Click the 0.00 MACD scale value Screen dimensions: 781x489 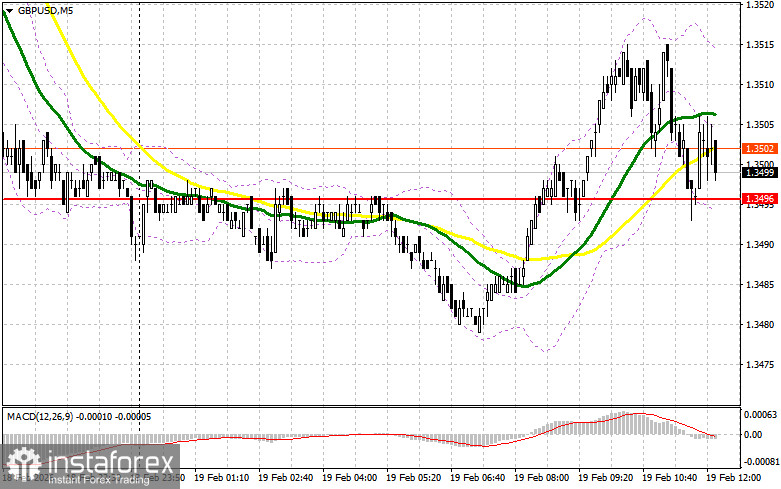tap(753, 434)
